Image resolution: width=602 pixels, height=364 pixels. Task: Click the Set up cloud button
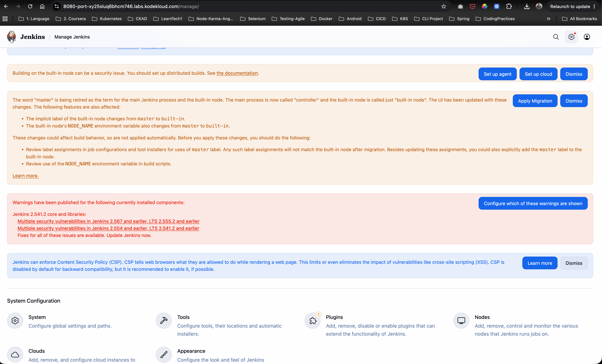[538, 74]
